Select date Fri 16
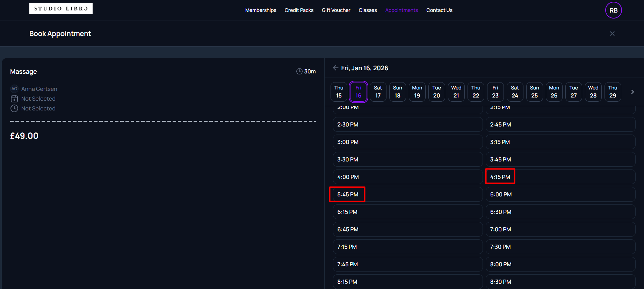This screenshot has height=289, width=644. click(359, 92)
